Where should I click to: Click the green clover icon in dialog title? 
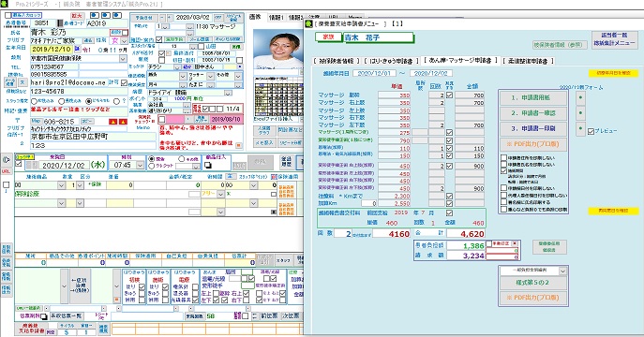click(x=308, y=23)
